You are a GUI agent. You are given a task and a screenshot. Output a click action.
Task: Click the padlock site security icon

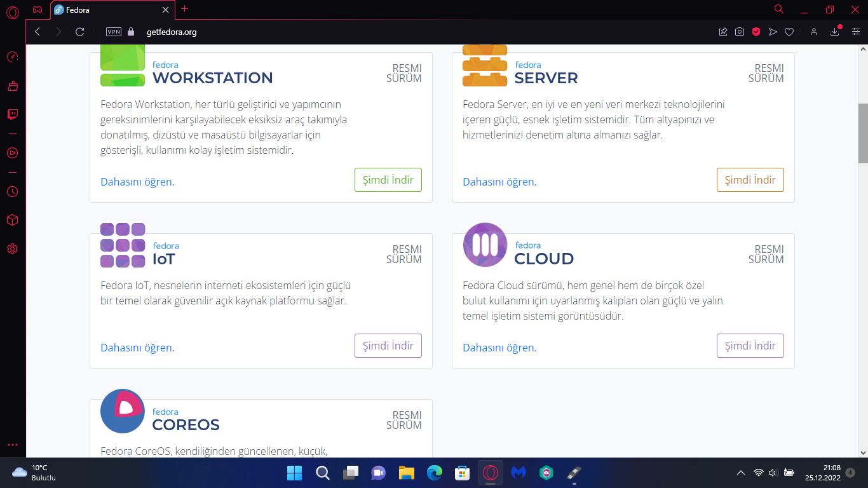(132, 32)
